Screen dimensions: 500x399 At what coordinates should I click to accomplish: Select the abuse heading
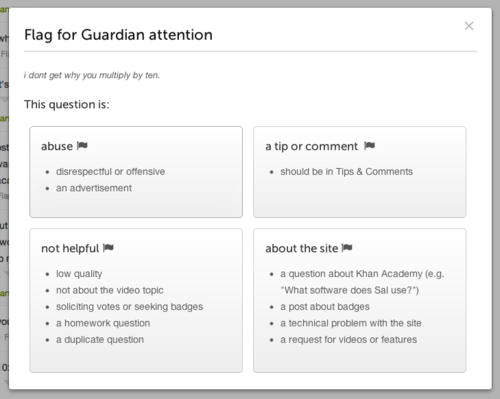(57, 146)
